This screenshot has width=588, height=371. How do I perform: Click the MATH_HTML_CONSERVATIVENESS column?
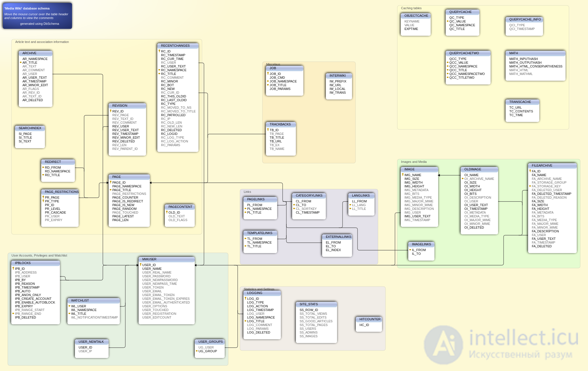point(536,66)
